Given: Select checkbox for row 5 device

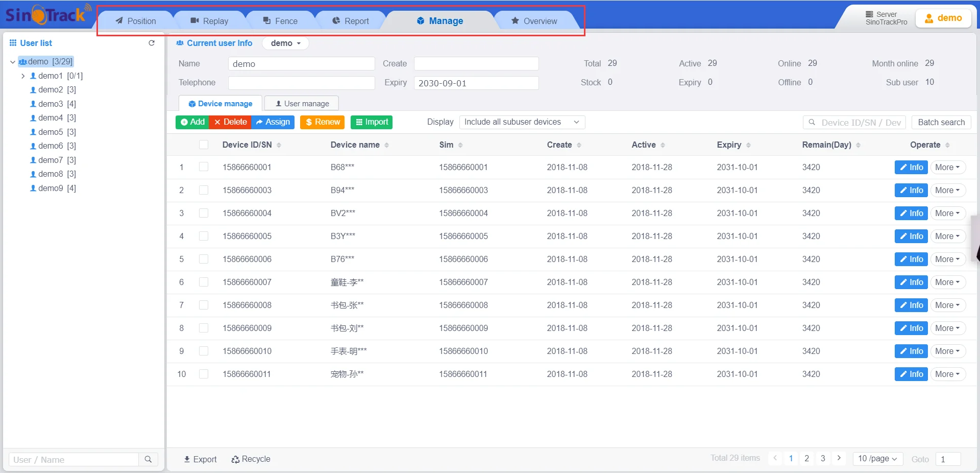Looking at the screenshot, I should pos(204,259).
